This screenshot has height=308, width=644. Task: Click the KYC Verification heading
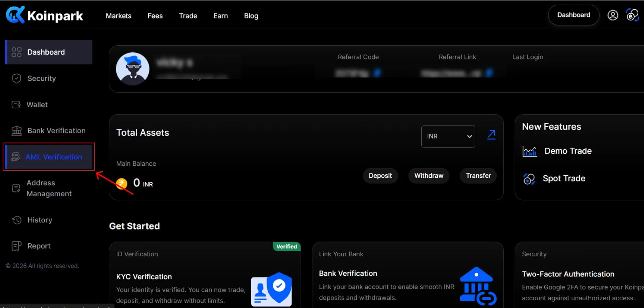[x=144, y=277]
